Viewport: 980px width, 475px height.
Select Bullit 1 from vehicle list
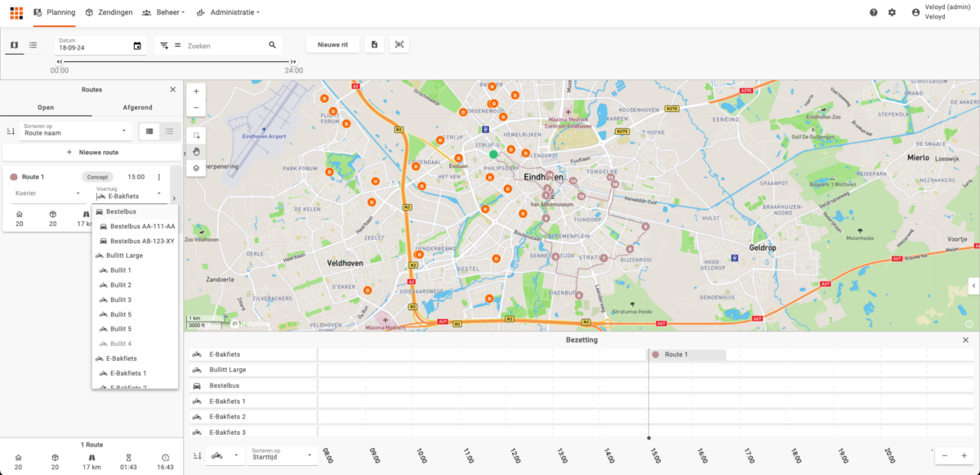tap(136, 270)
